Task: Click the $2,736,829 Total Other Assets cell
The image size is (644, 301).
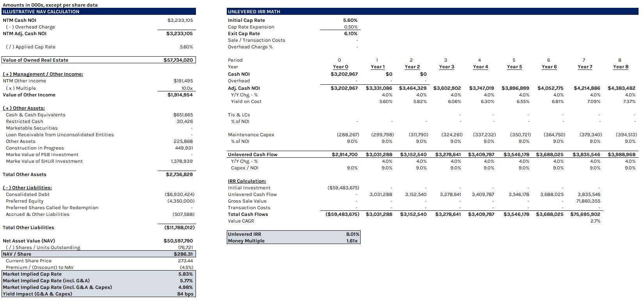Action: click(179, 175)
